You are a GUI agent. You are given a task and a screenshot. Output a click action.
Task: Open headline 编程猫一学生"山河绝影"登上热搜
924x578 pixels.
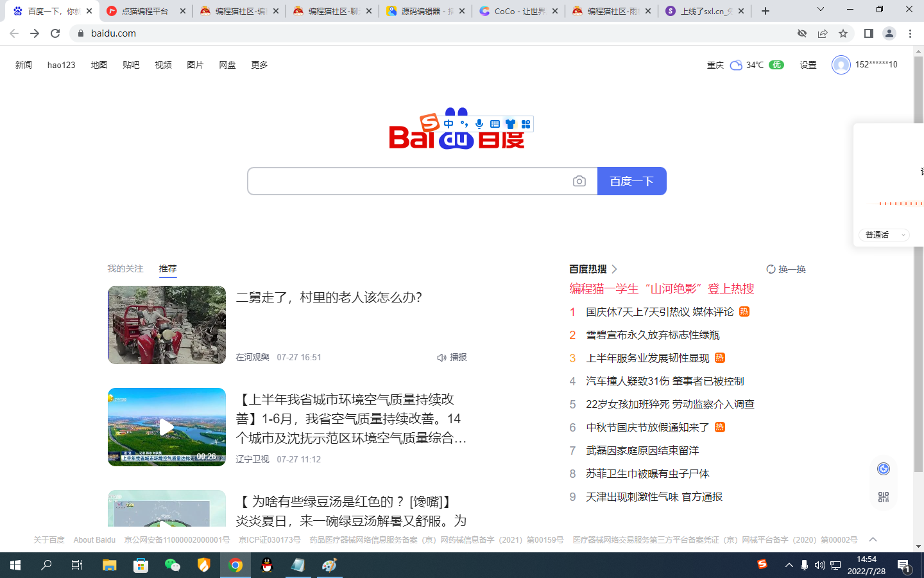662,289
